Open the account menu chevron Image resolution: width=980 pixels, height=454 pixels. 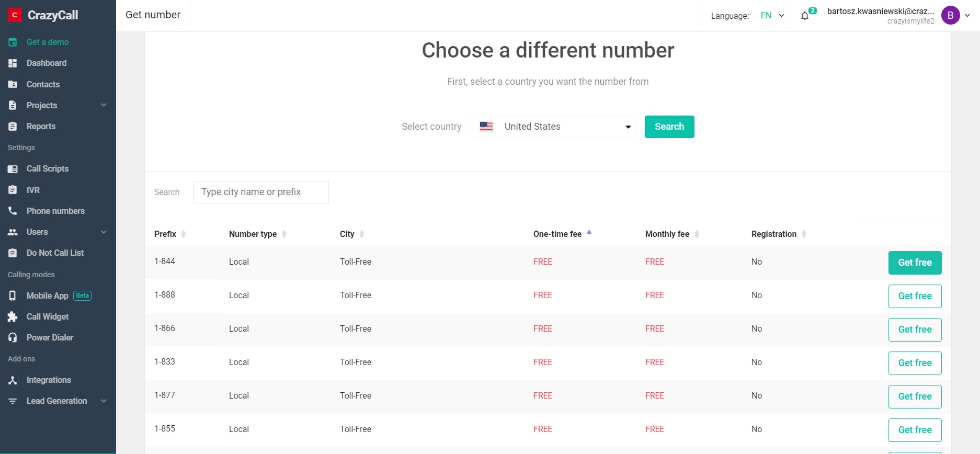point(967,16)
